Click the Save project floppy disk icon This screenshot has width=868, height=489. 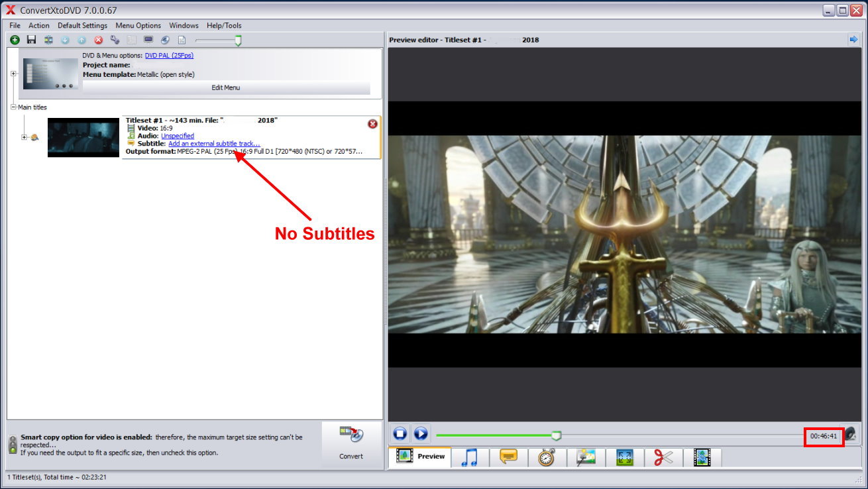point(31,40)
